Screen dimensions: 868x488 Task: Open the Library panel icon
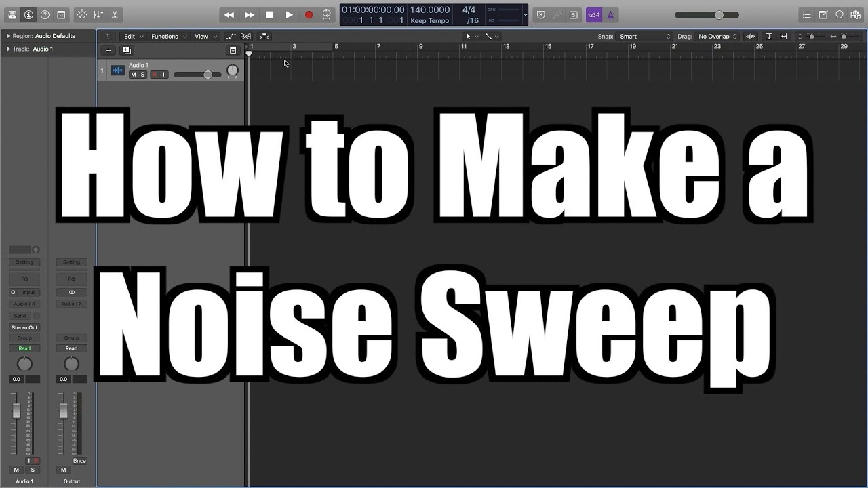[x=12, y=14]
